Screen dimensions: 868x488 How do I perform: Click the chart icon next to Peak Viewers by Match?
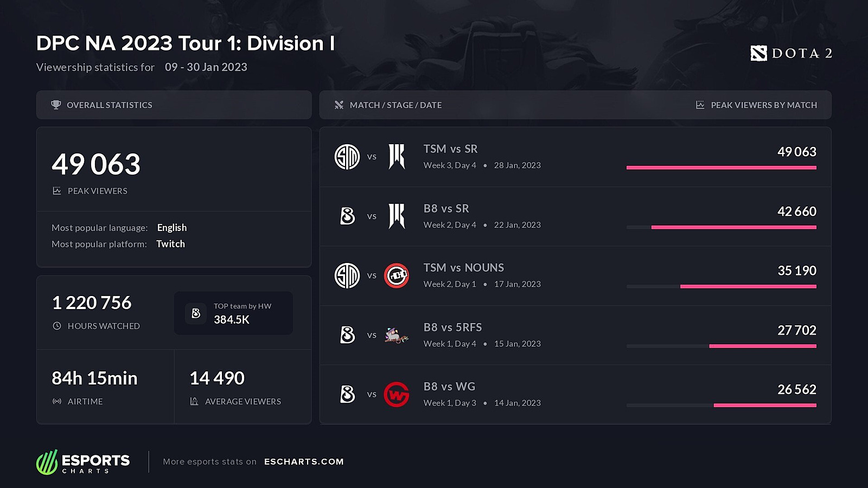[700, 105]
